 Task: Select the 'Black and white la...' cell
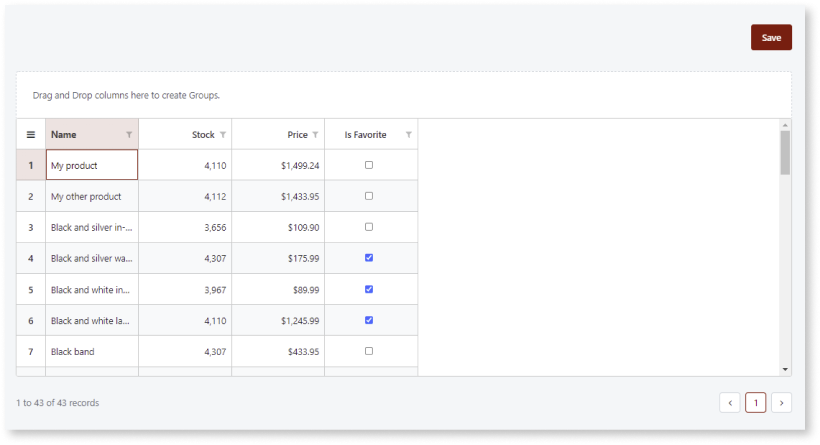click(x=92, y=320)
